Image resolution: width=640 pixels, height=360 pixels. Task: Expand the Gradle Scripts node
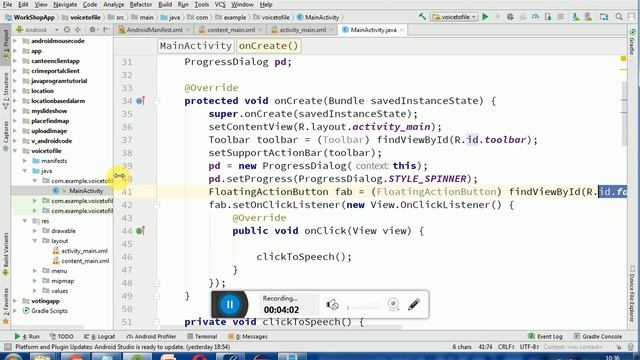(15, 311)
